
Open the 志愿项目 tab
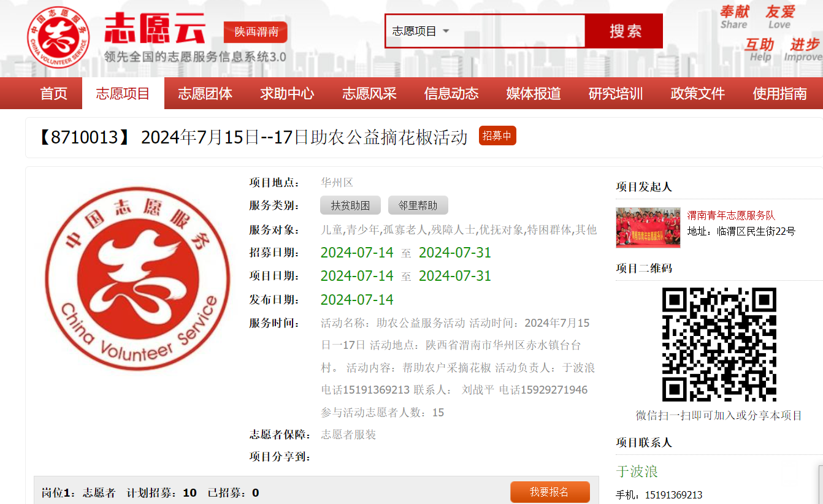[x=123, y=94]
